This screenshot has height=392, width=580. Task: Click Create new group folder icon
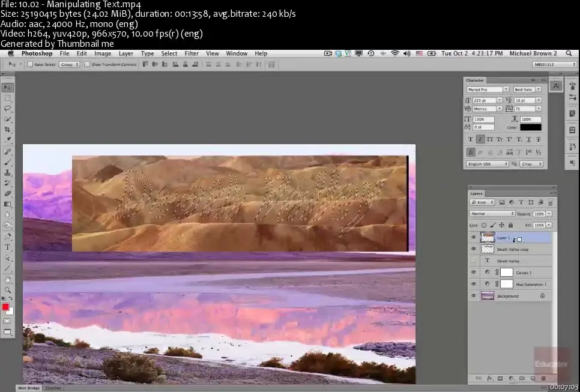pos(522,378)
